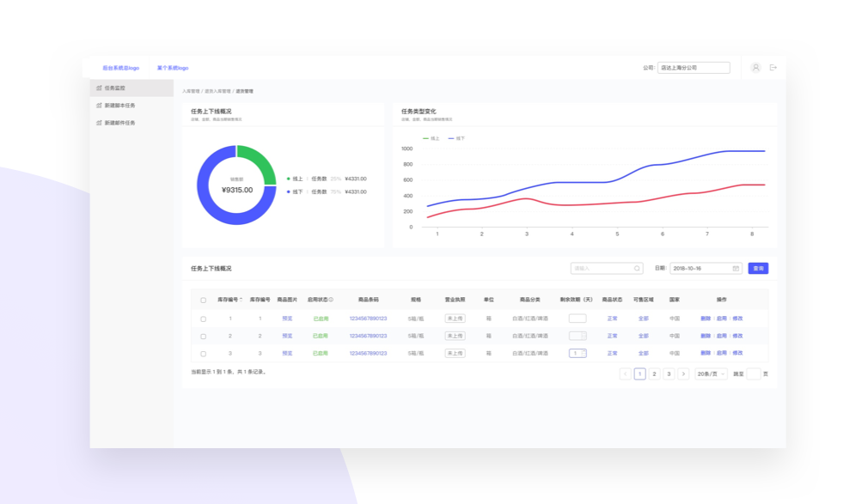Tick the checkbox for row 2
868x504 pixels.
pyautogui.click(x=203, y=337)
